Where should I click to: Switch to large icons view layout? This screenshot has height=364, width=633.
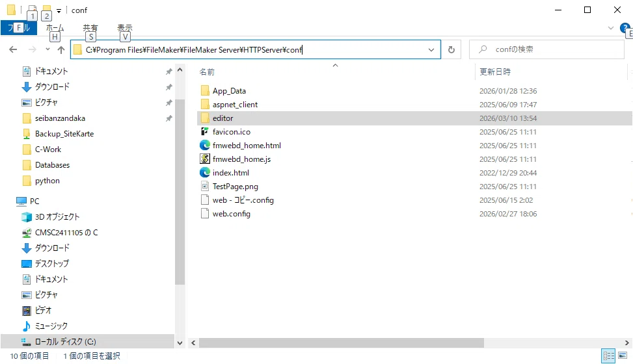(x=623, y=356)
